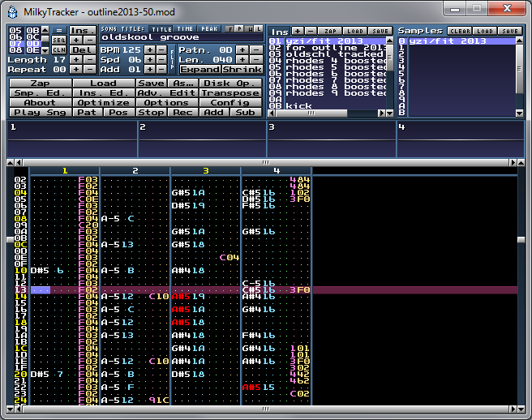
Task: Click MilkyTracker app icon in title bar
Action: point(12,12)
